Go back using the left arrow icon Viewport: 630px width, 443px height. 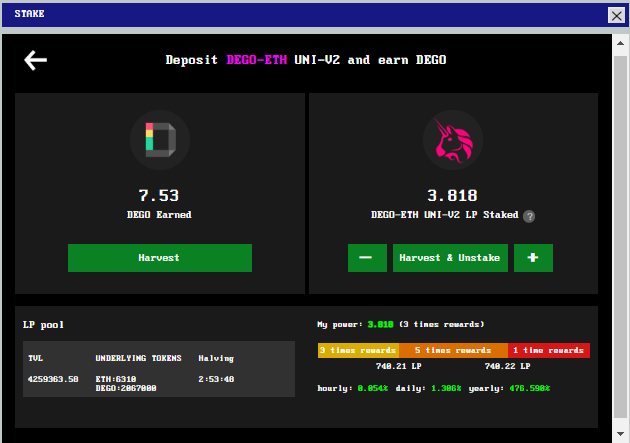[x=35, y=60]
